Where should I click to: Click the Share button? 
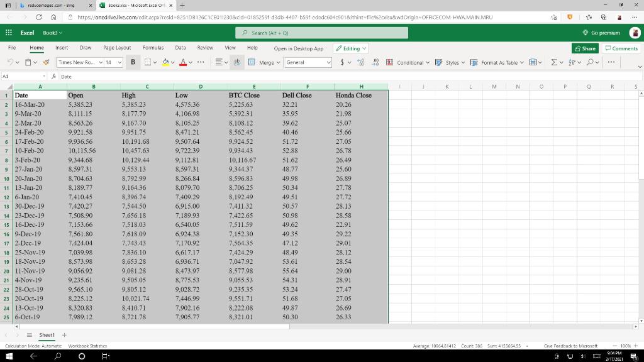585,48
